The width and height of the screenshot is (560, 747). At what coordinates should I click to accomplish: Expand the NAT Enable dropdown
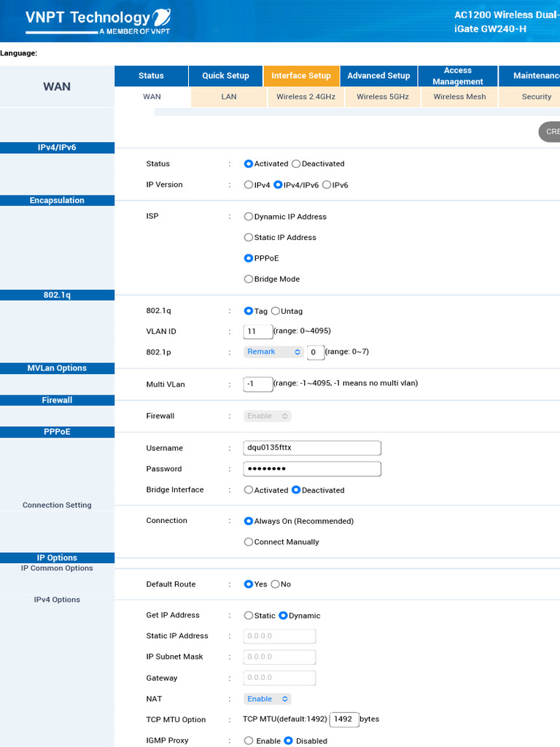click(267, 699)
